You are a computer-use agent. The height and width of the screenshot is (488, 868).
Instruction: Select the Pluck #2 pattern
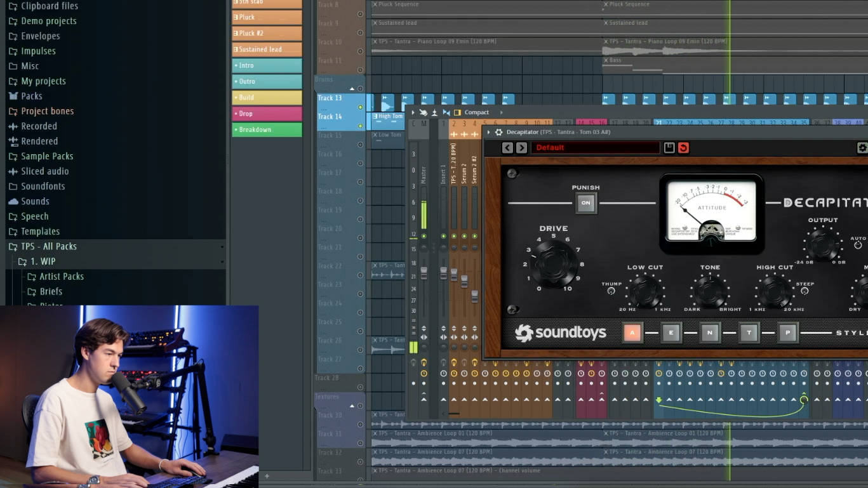click(x=267, y=34)
